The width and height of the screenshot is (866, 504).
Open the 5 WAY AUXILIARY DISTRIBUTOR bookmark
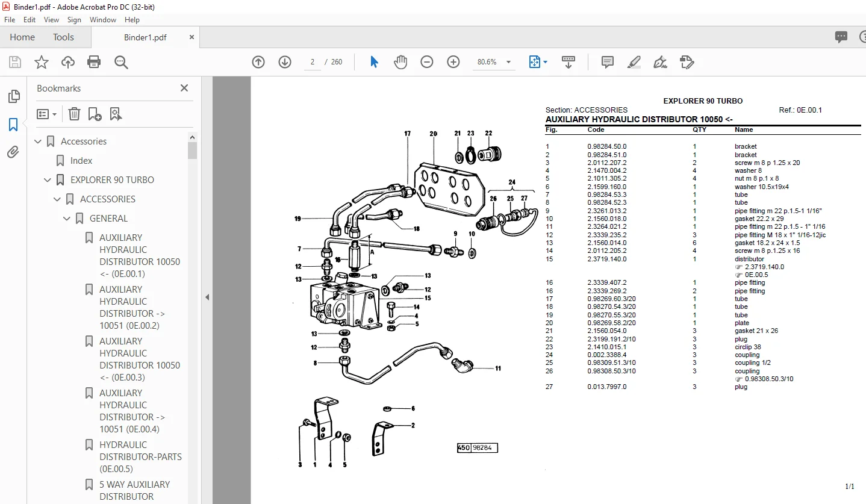pos(135,491)
